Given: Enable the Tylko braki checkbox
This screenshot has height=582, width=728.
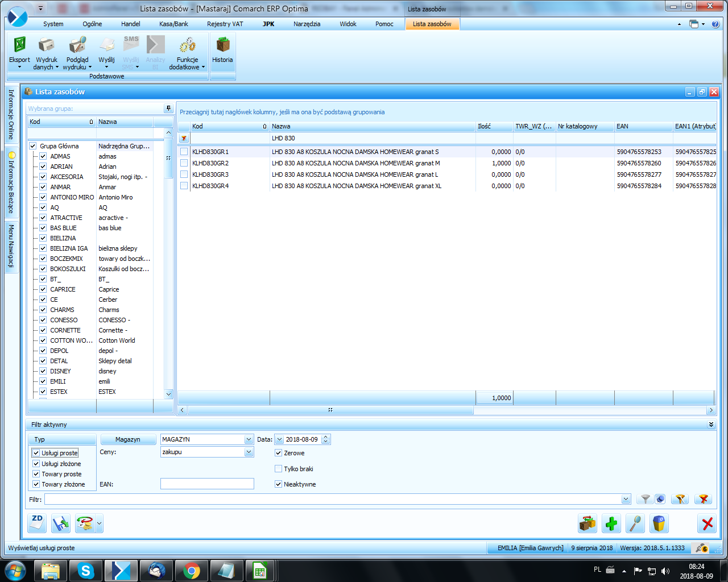Looking at the screenshot, I should (x=279, y=469).
